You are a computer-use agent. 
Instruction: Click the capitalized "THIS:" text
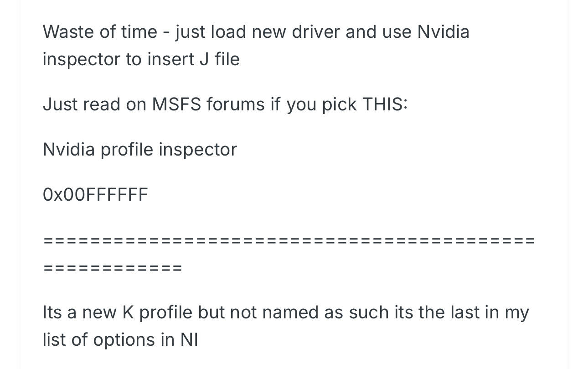tap(385, 104)
